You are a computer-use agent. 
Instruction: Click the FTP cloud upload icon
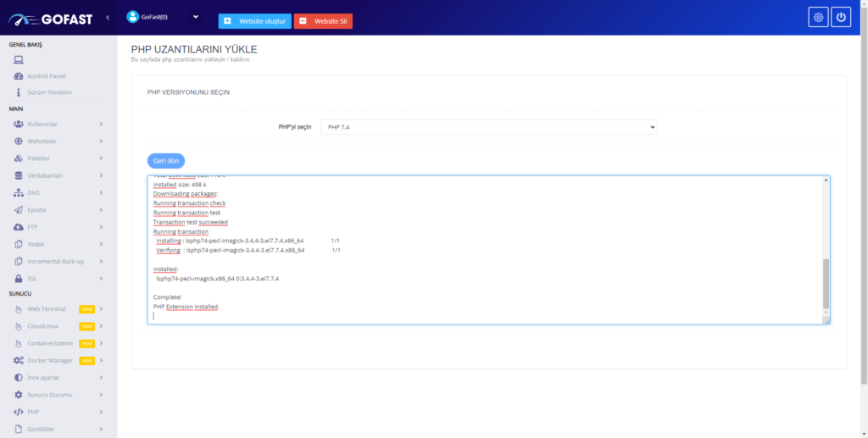[19, 227]
